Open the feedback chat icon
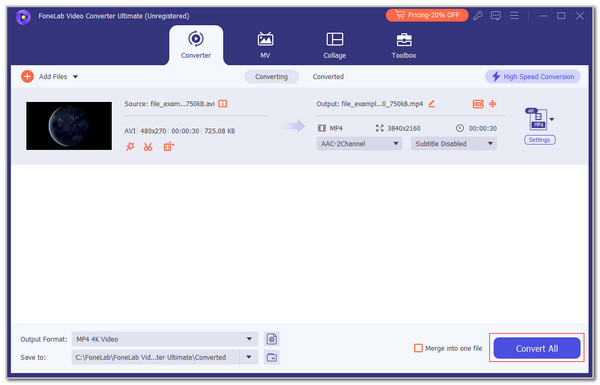 point(496,16)
